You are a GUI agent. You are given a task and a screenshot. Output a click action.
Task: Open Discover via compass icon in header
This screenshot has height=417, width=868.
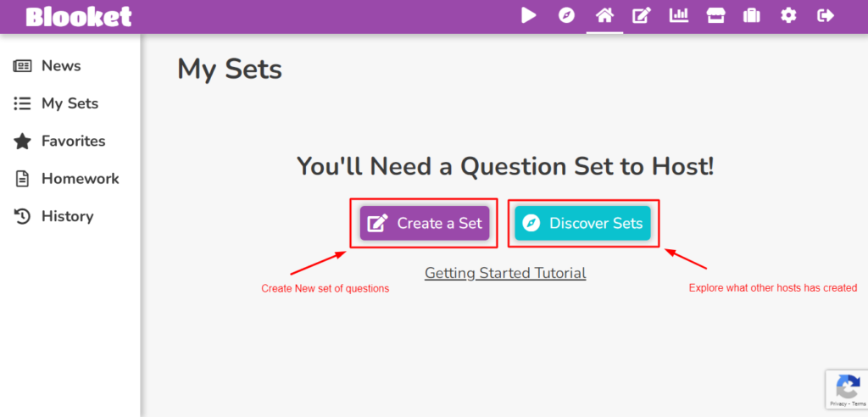566,15
